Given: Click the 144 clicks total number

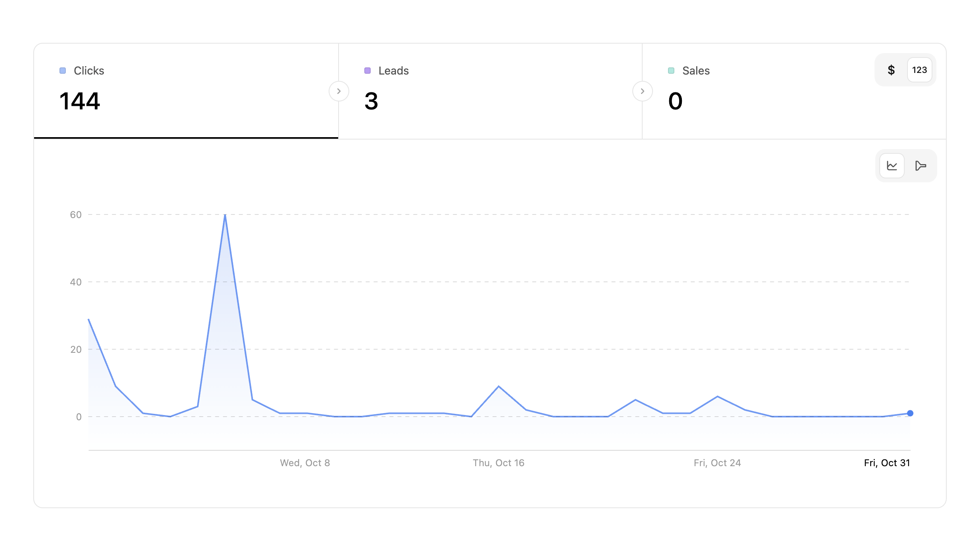Looking at the screenshot, I should pyautogui.click(x=80, y=101).
